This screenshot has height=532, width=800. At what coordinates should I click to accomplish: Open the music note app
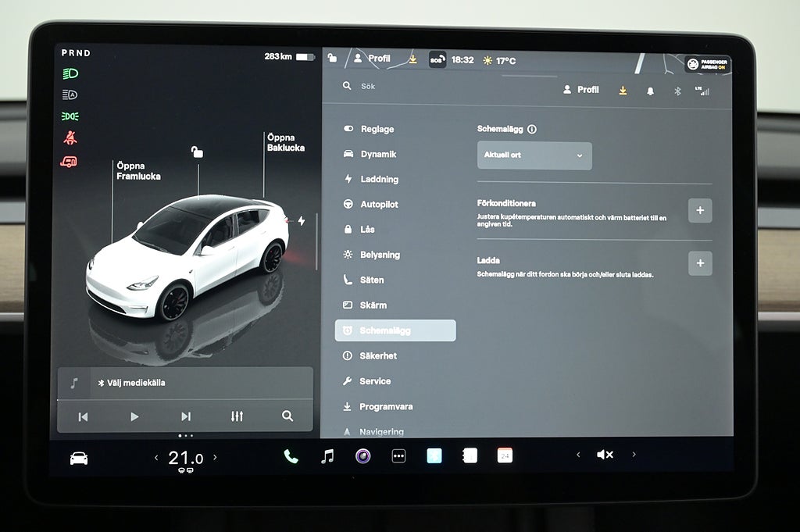click(x=327, y=456)
